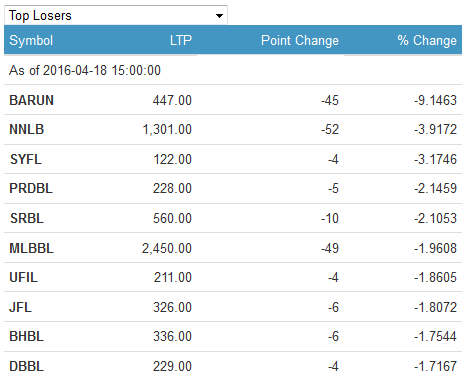Select the UFIL symbol
This screenshot has height=380, width=463.
[x=23, y=277]
